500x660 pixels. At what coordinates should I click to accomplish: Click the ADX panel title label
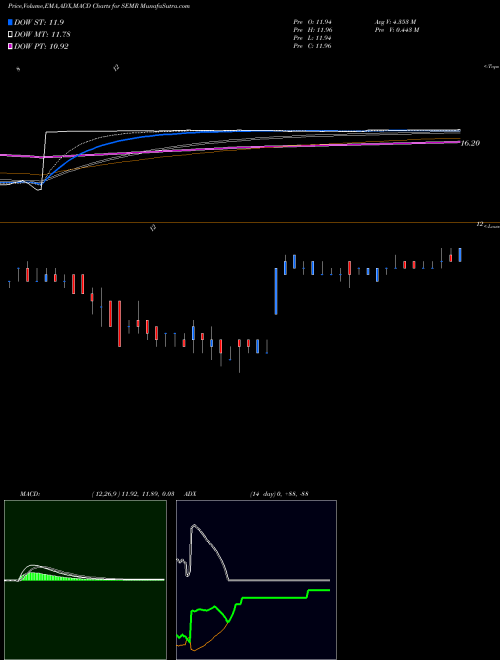[x=190, y=494]
